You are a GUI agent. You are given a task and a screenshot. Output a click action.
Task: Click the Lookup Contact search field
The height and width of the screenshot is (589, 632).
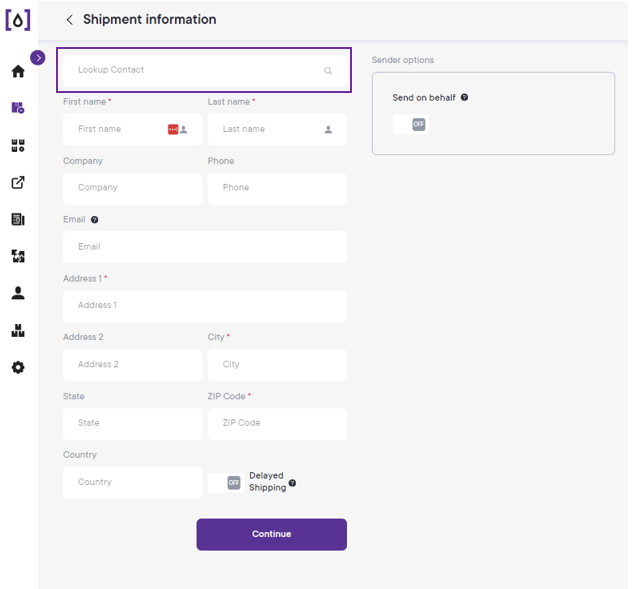[x=205, y=71]
